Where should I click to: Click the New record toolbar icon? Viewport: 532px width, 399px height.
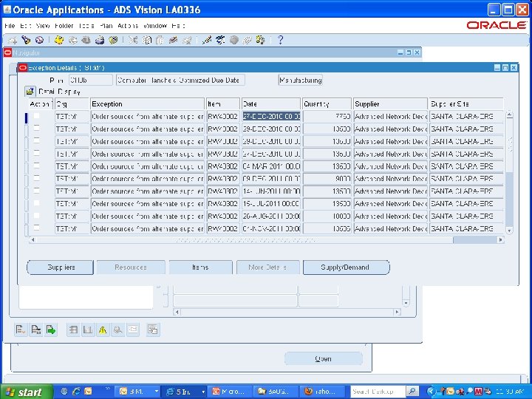tap(13, 41)
